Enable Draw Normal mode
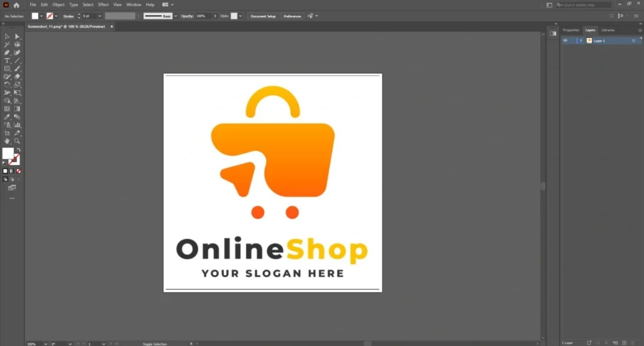 [x=5, y=179]
